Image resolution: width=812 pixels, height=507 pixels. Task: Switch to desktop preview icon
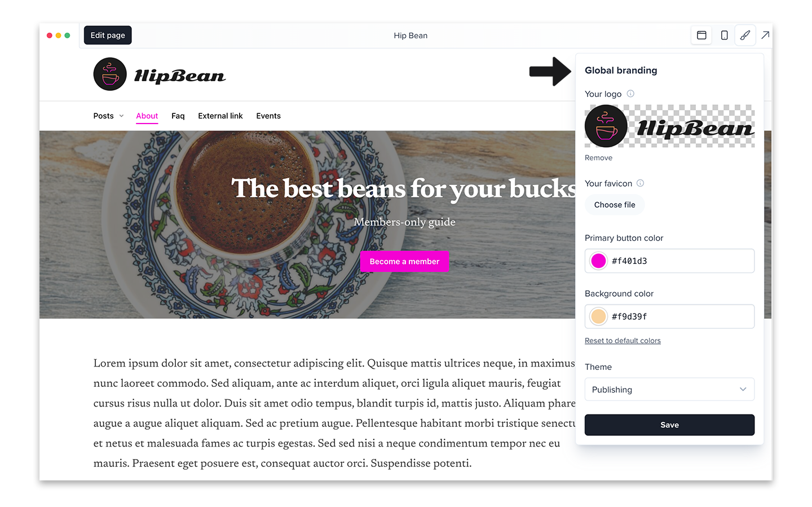tap(701, 35)
